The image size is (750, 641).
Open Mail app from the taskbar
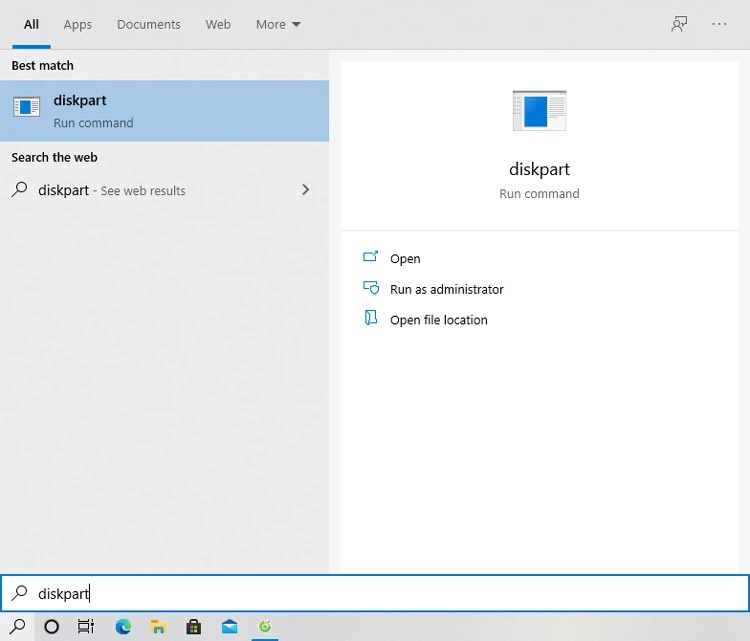[x=230, y=626]
